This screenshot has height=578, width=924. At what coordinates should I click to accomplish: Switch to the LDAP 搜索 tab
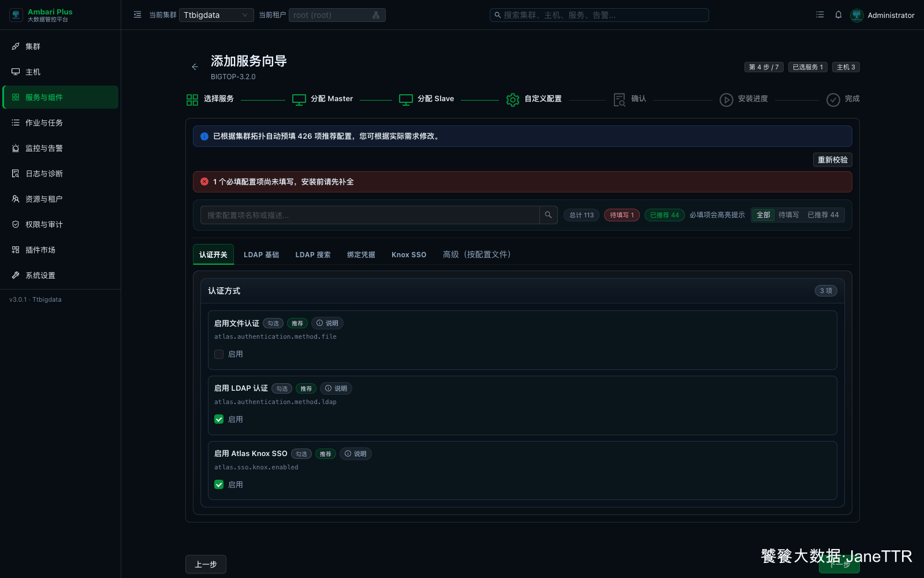313,254
